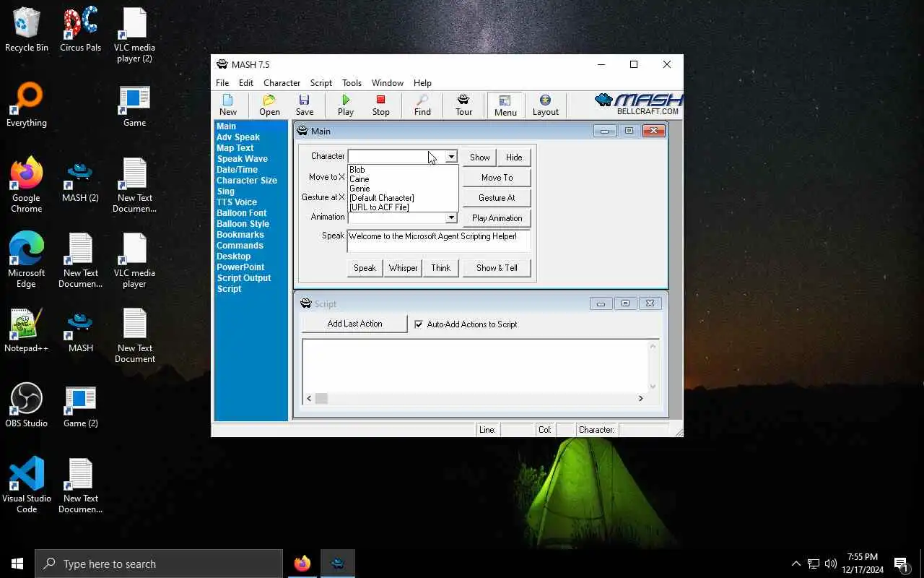Open Firefox from the taskbar
Screen dimensions: 924x578
[x=302, y=564]
